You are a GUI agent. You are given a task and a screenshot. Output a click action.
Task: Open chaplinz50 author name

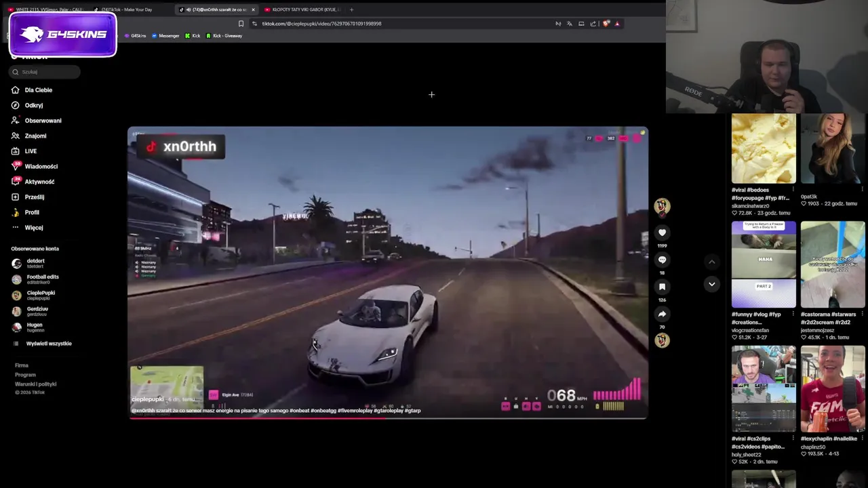point(812,447)
